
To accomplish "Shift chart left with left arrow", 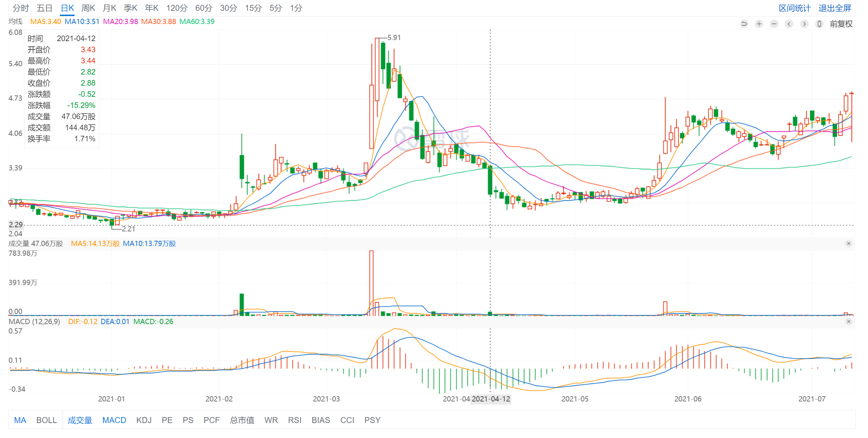I will pos(789,24).
